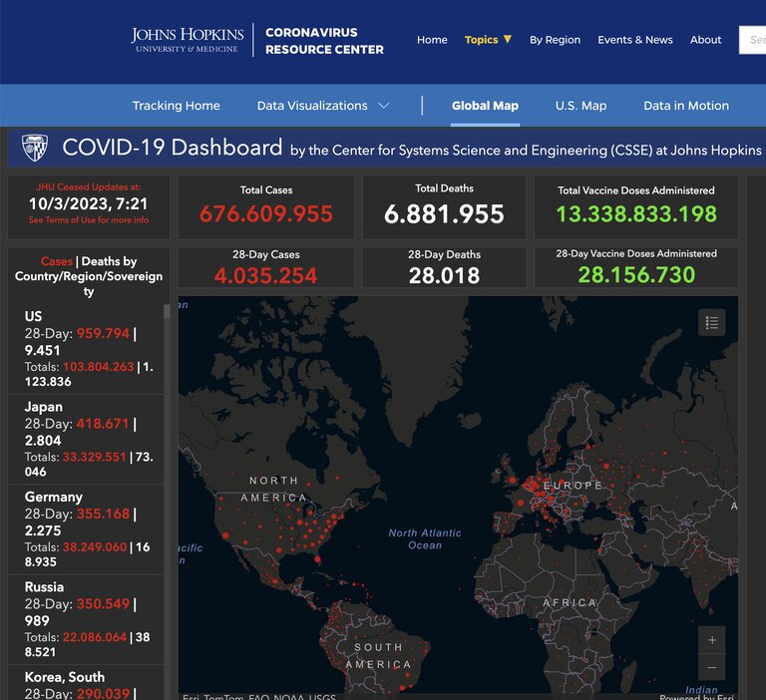
Task: Click Johns Hopkins University & Medicine logo
Action: (188, 40)
